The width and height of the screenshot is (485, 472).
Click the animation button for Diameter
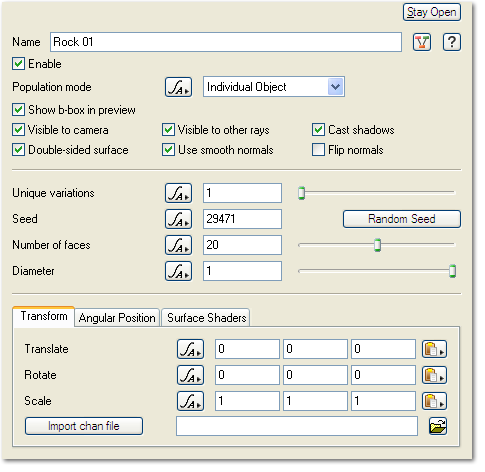coord(178,271)
